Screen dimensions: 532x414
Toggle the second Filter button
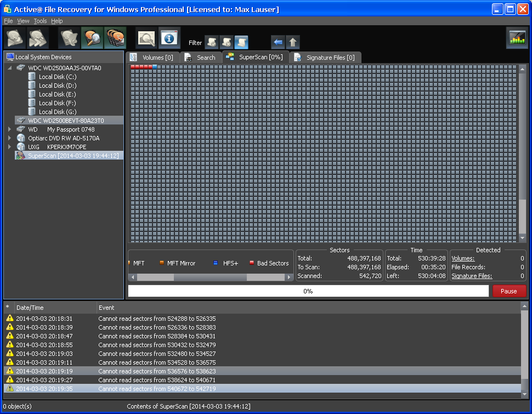(x=226, y=42)
